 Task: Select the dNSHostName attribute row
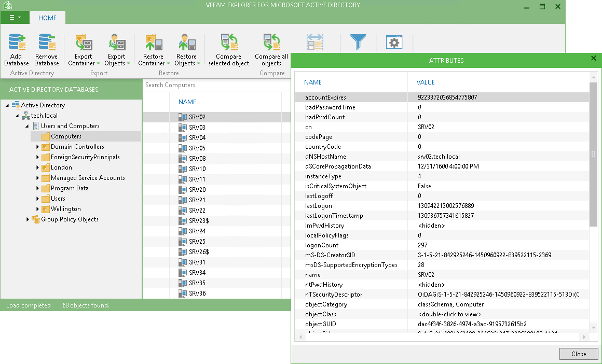coord(442,157)
